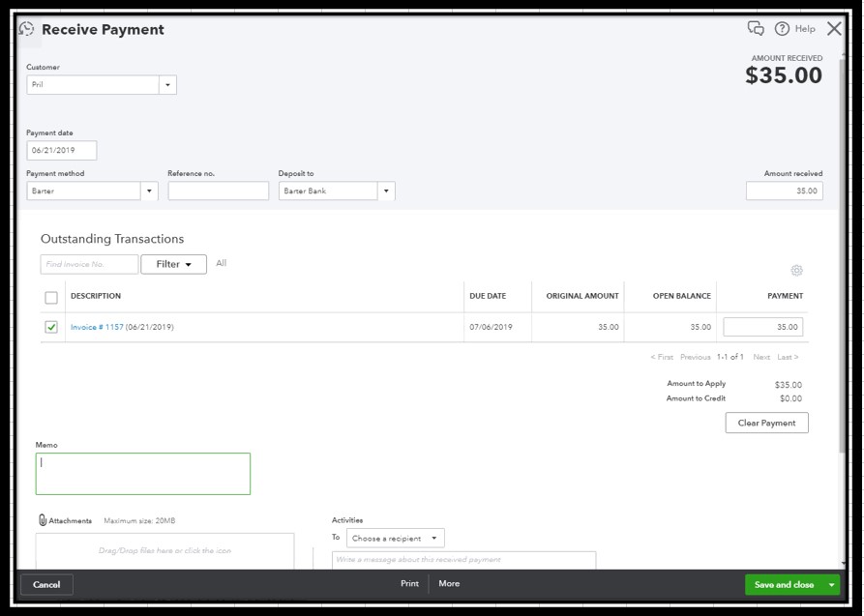Click the Clear Payment button
Screen dimensions: 864x616
pos(766,423)
